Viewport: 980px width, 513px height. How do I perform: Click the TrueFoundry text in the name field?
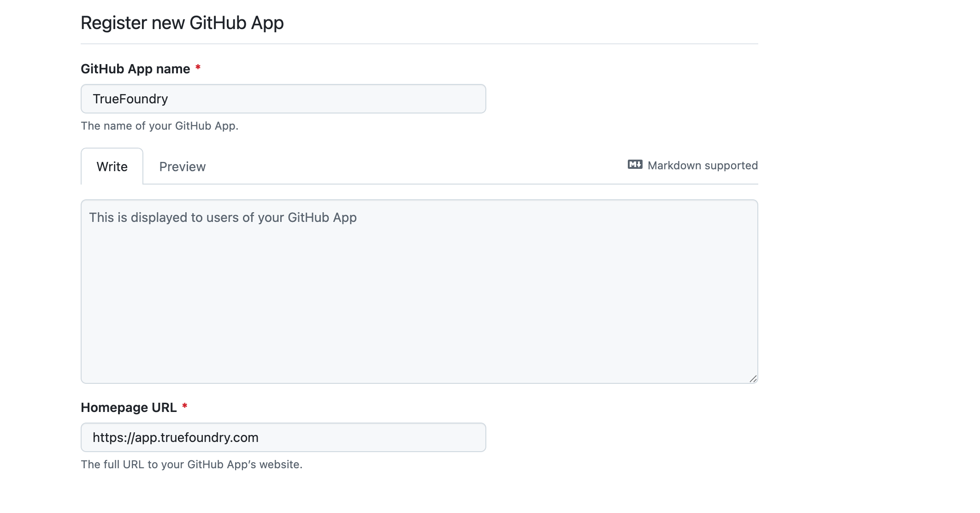[130, 99]
